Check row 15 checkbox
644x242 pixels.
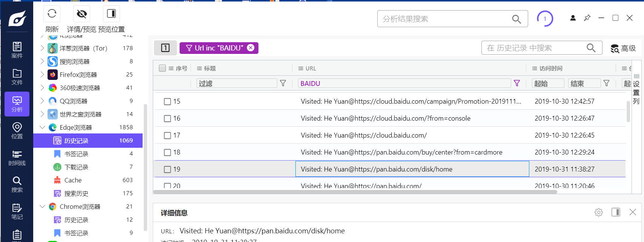pos(168,101)
